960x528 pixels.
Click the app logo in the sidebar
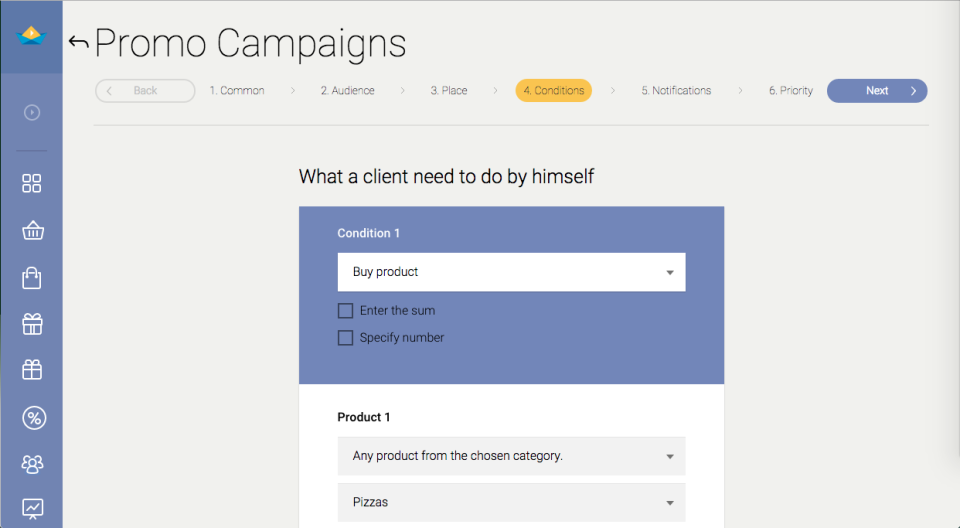coord(32,36)
